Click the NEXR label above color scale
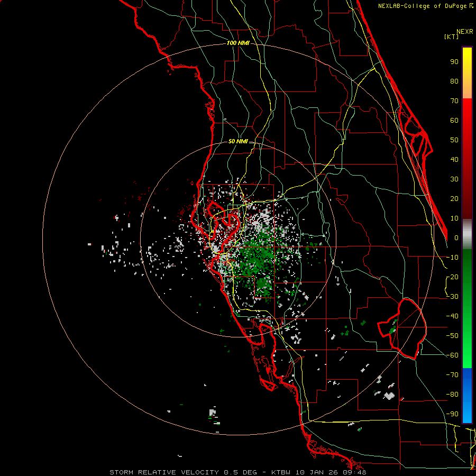The image size is (476, 476). (465, 32)
